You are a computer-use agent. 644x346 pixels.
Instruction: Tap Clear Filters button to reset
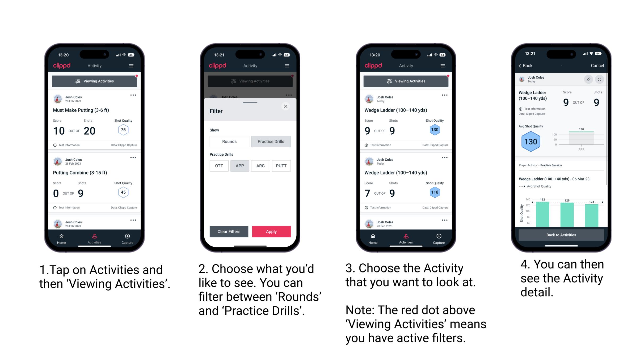pos(229,231)
